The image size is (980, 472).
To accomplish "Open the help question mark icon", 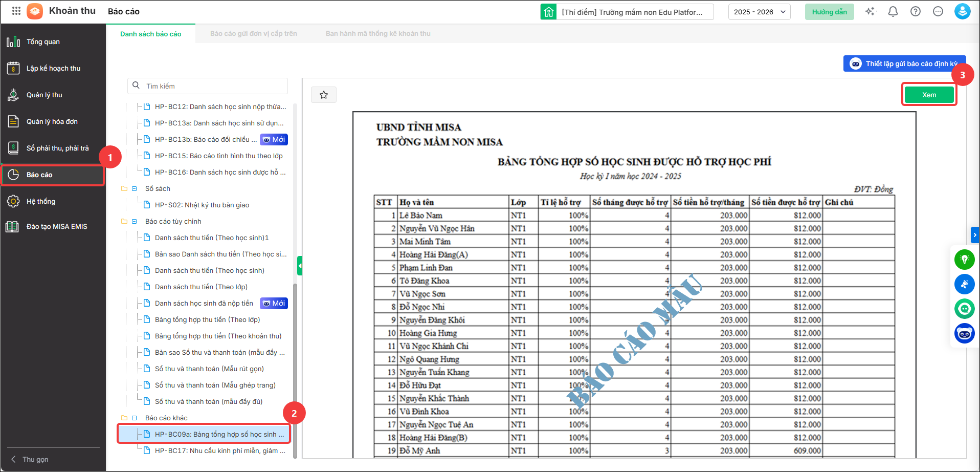I will [916, 11].
